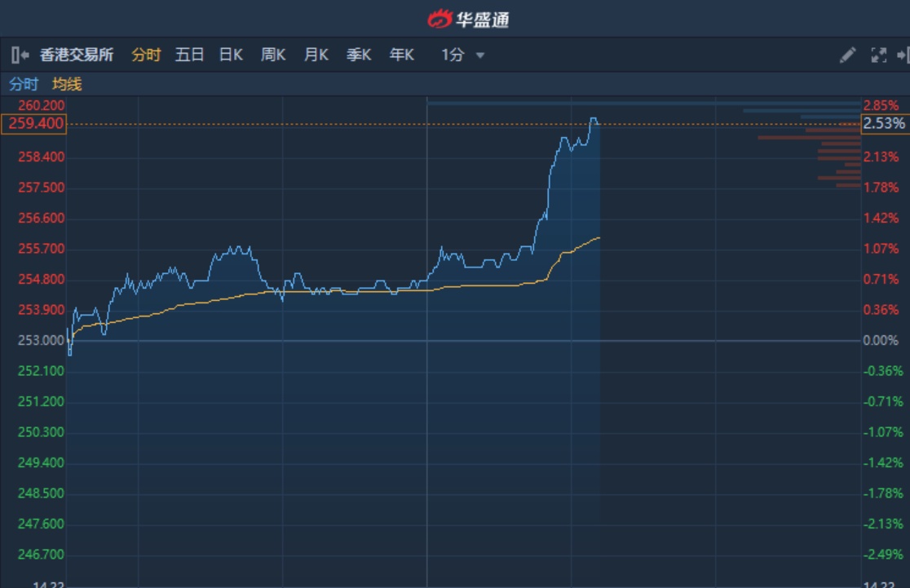The height and width of the screenshot is (588, 910).
Task: Switch to 五日 five-day tab
Action: [x=189, y=55]
